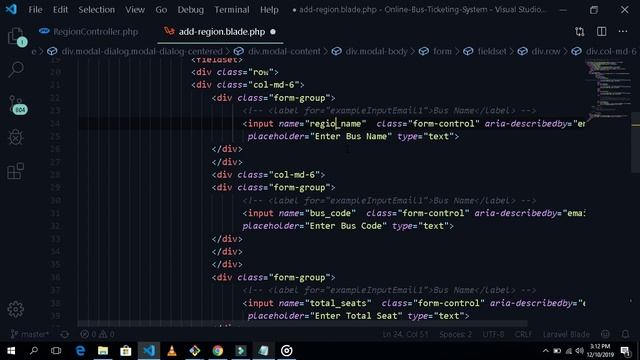The height and width of the screenshot is (360, 640).
Task: Click the "total_seats" name value
Action: (x=338, y=303)
